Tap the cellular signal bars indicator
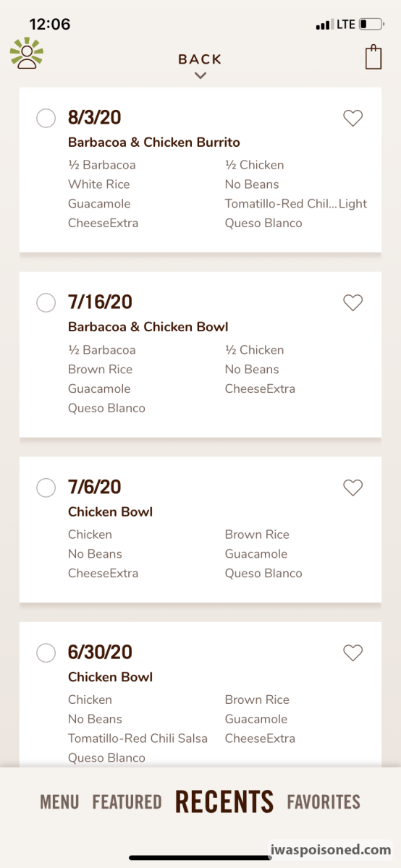This screenshot has width=401, height=868. click(323, 25)
